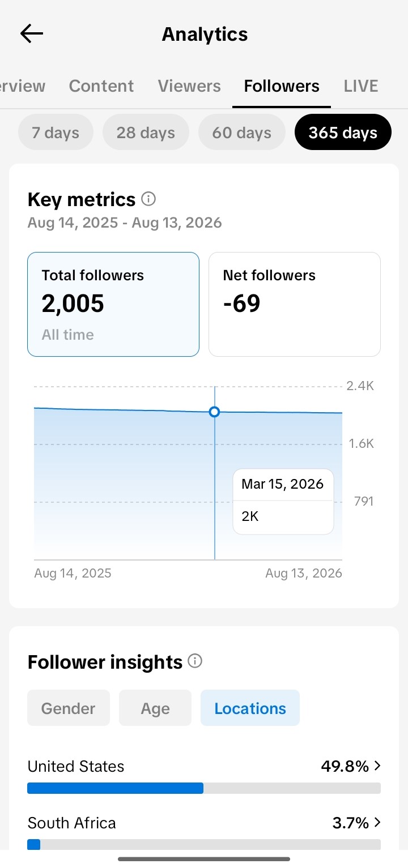Open the Follower insights info icon
Screen dimensions: 408x868
pos(195,661)
